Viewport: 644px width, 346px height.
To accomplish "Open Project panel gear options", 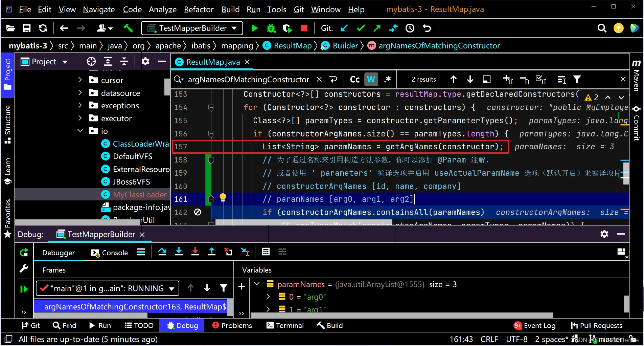I will 145,61.
